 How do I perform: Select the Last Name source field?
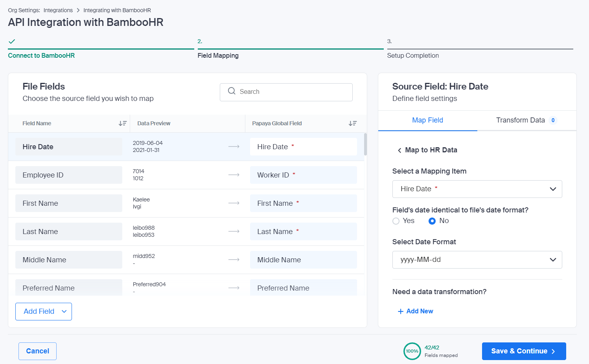(x=69, y=231)
